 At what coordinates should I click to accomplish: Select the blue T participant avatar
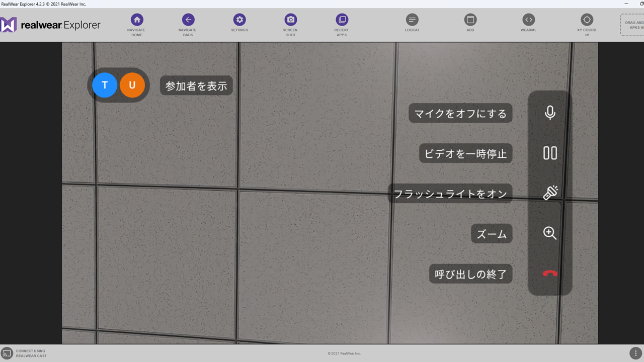[105, 85]
